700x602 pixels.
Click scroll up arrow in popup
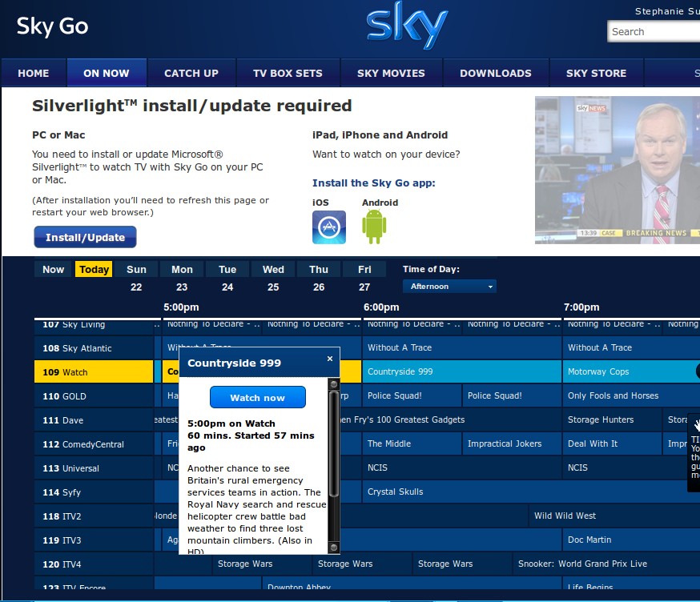pos(334,385)
